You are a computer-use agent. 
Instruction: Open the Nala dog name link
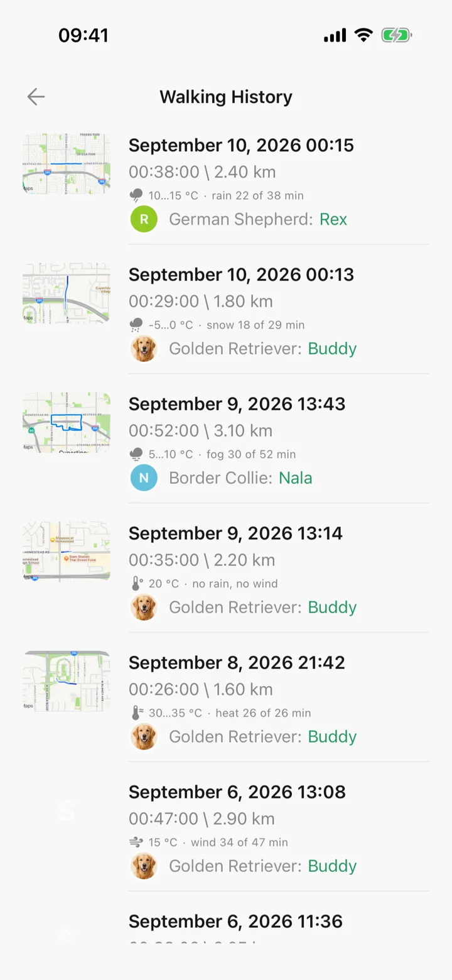coord(296,478)
